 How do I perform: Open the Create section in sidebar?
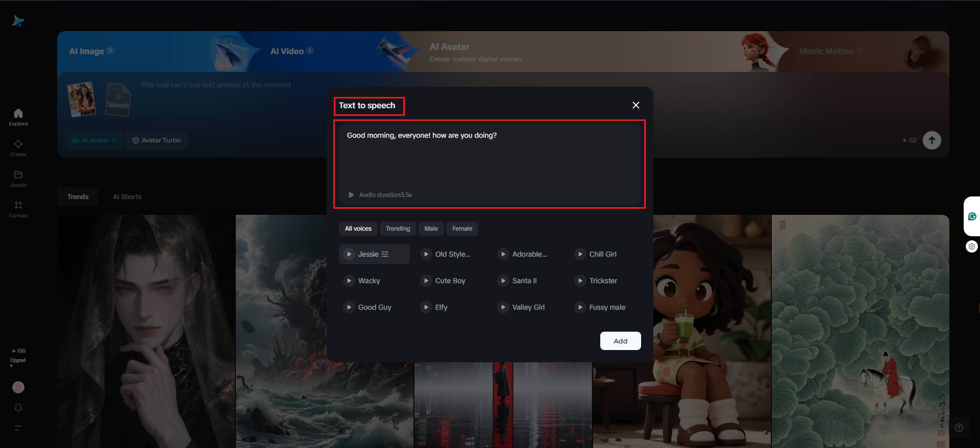point(18,148)
